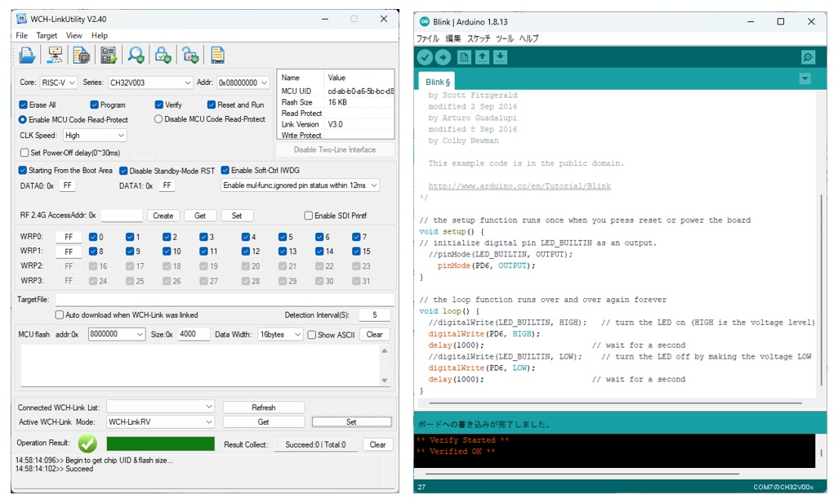Toggle Starting From the Boot Area
This screenshot has height=504, width=838.
tap(22, 171)
